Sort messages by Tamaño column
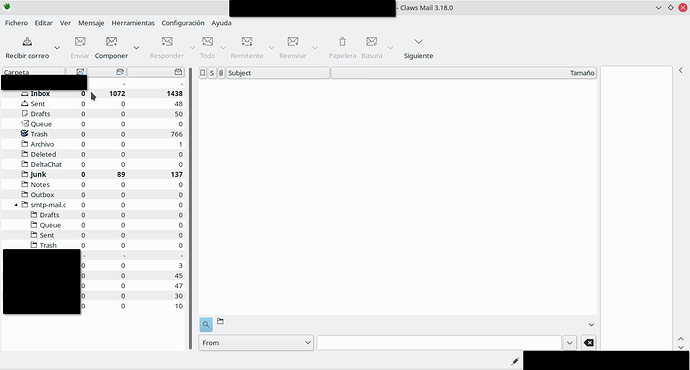The image size is (690, 370). click(x=464, y=73)
